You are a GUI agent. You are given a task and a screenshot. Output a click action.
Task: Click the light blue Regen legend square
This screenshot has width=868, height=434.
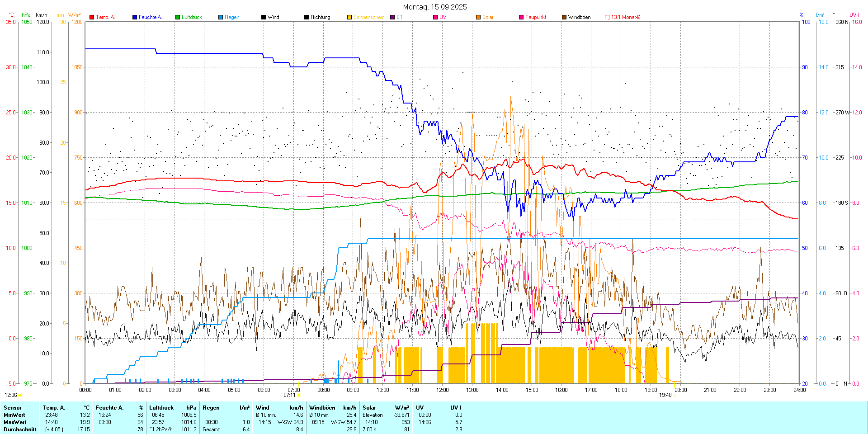pos(221,17)
